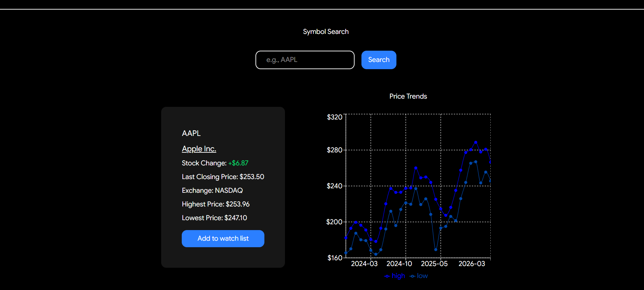Click the $320 y-axis label
This screenshot has height=290, width=644.
pos(335,117)
